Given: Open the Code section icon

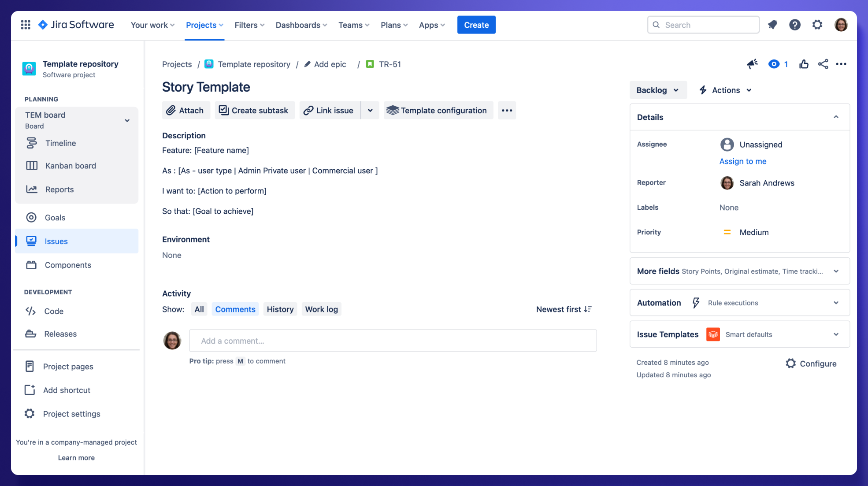Looking at the screenshot, I should click(30, 311).
